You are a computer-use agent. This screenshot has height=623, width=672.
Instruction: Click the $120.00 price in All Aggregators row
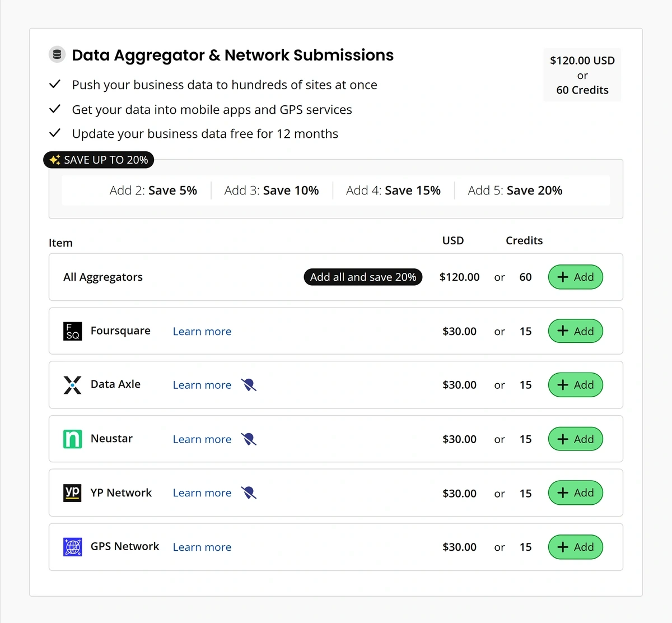pos(460,277)
